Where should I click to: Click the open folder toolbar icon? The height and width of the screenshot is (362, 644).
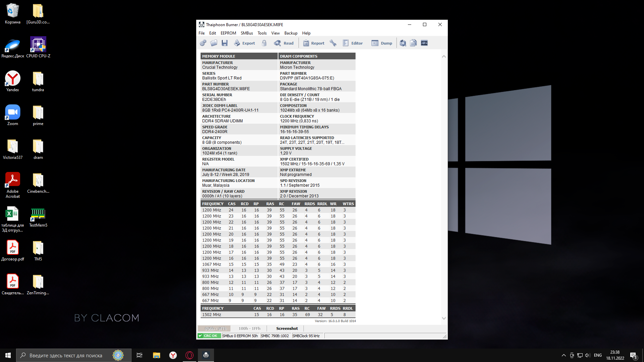tap(214, 43)
